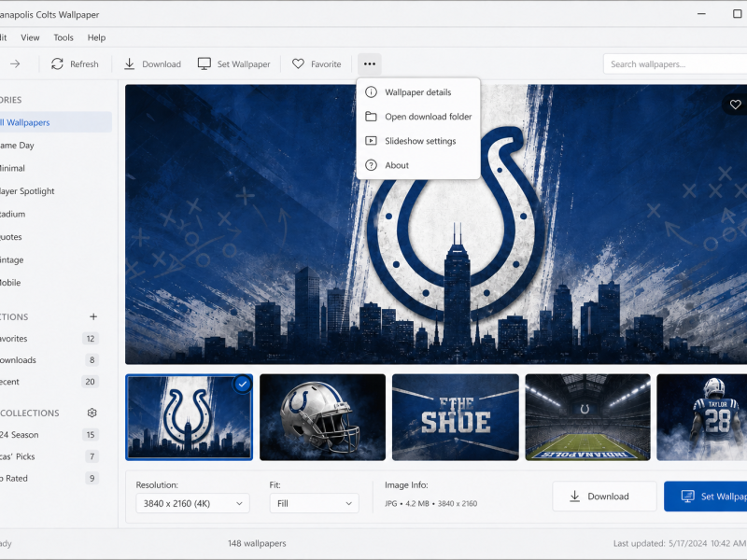Select Minimal category
This screenshot has width=747, height=560.
(x=56, y=168)
